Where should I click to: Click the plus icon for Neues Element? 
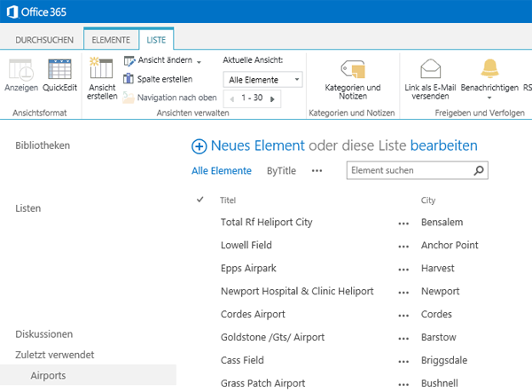pos(199,145)
